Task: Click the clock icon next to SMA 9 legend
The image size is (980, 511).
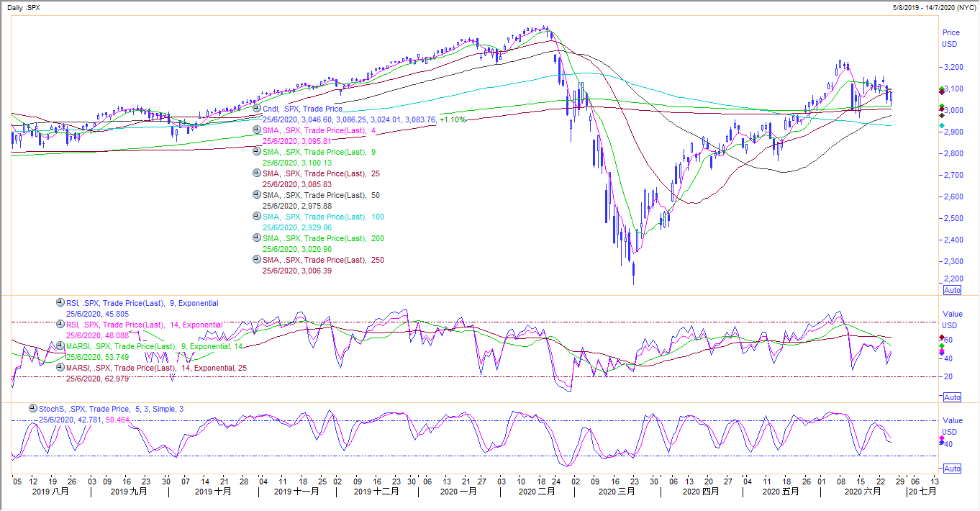Action: [257, 151]
